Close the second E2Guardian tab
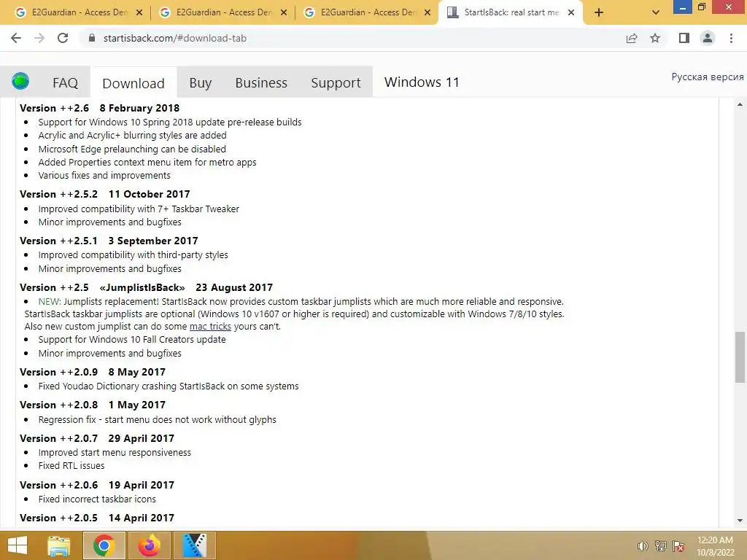Image resolution: width=747 pixels, height=560 pixels. coord(284,13)
